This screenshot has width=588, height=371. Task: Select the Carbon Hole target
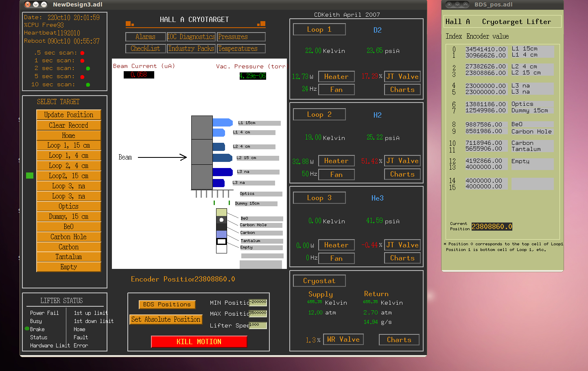pyautogui.click(x=69, y=237)
